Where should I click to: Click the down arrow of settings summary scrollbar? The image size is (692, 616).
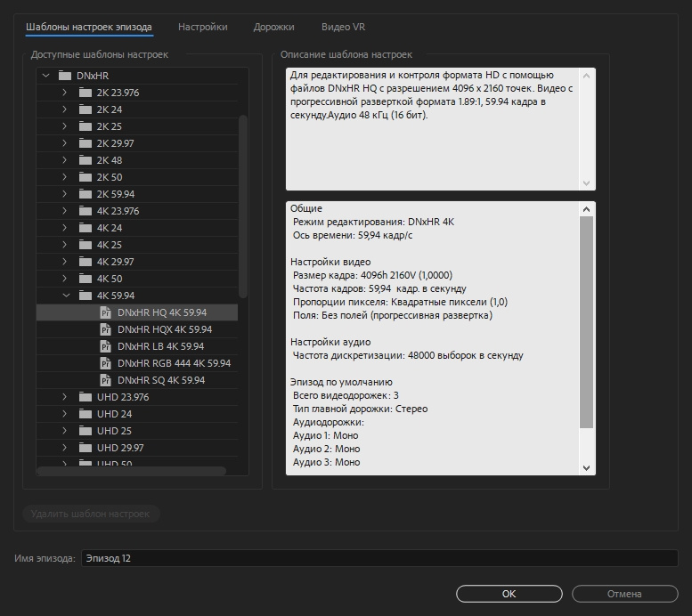pyautogui.click(x=586, y=467)
